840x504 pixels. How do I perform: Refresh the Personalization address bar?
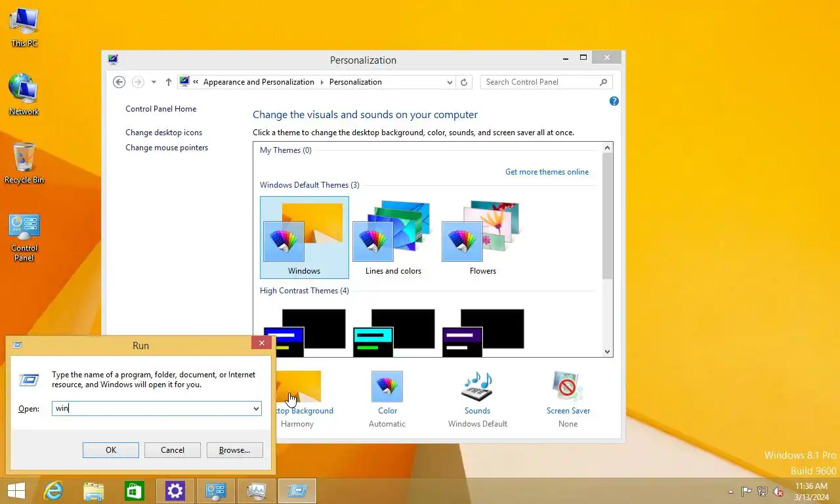coord(464,82)
